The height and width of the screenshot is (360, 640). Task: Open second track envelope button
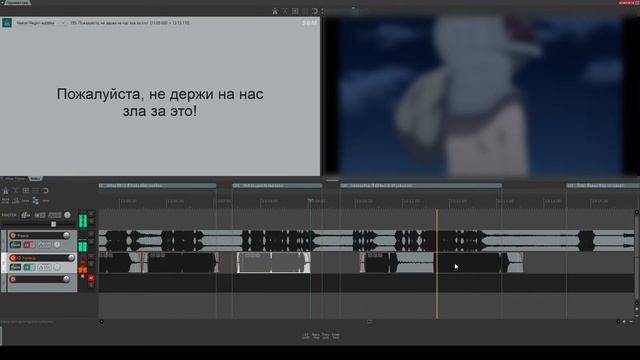pos(44,267)
